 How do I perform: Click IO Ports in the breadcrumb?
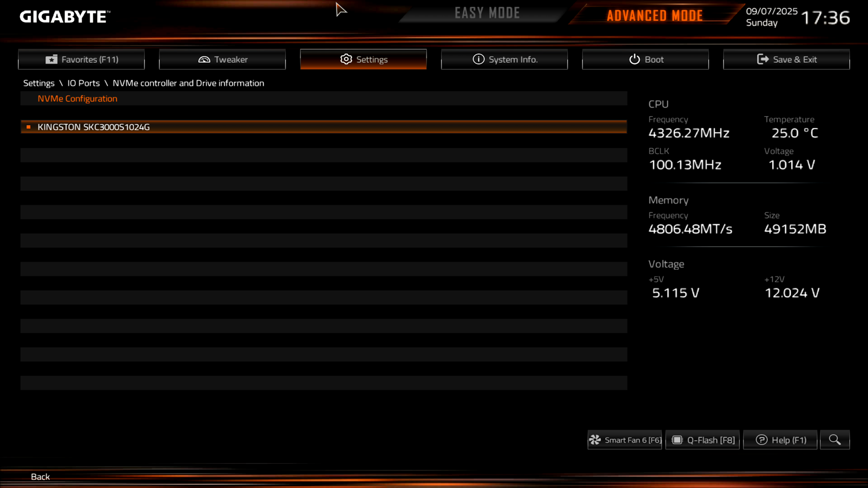(x=84, y=83)
